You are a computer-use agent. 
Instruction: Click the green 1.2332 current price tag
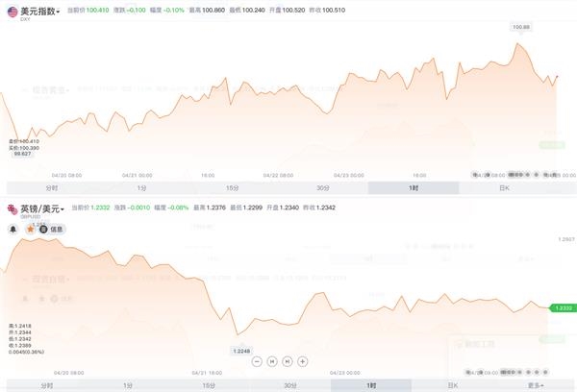click(x=563, y=307)
